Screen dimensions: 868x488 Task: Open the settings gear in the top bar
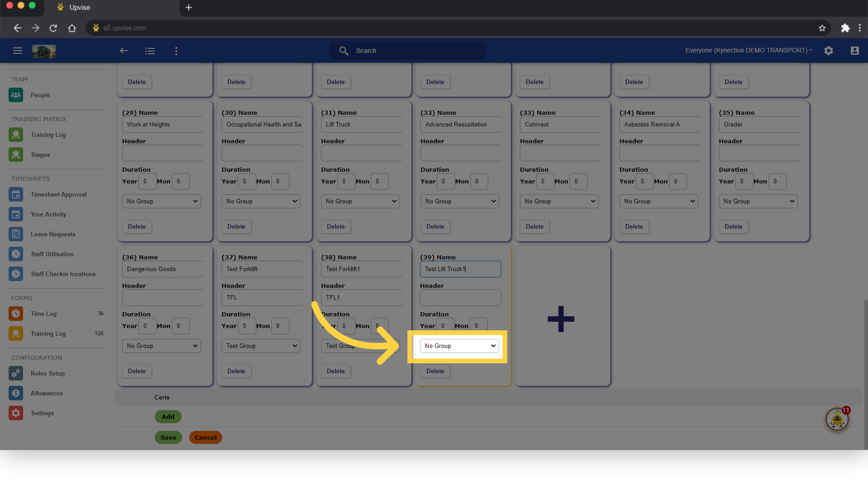click(x=829, y=50)
